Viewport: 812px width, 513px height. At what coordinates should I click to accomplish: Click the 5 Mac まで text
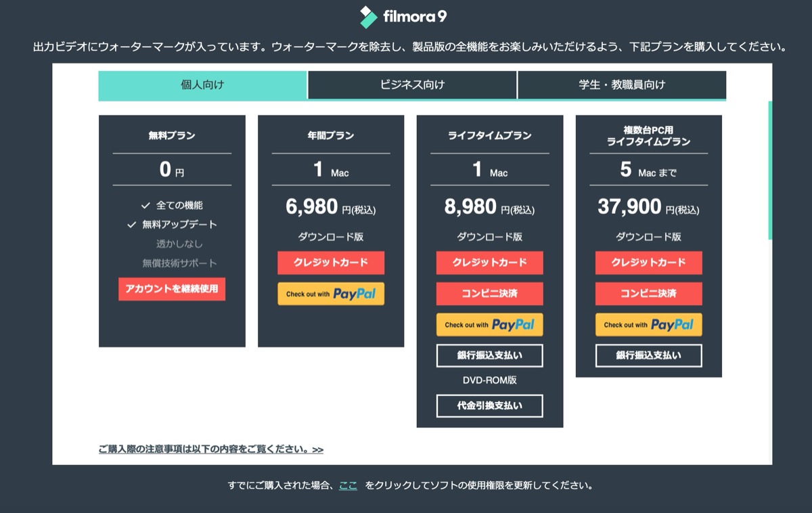tap(649, 170)
